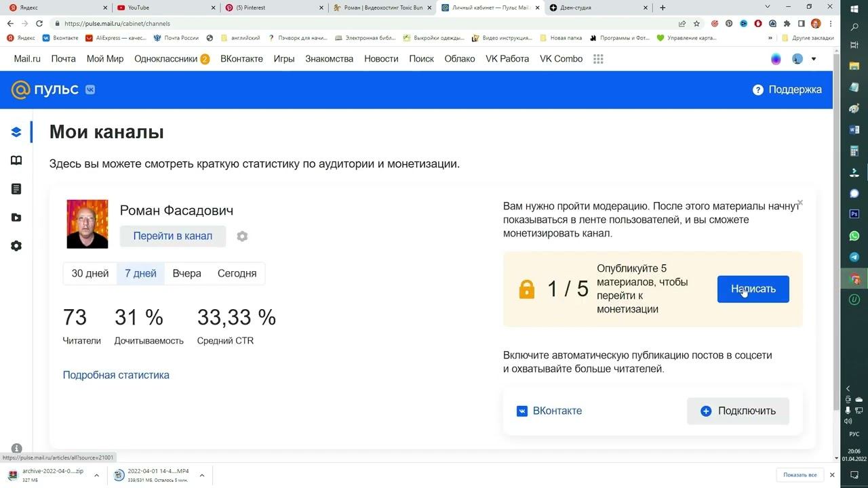Open Новости in Mail.ru navigation

[x=381, y=59]
